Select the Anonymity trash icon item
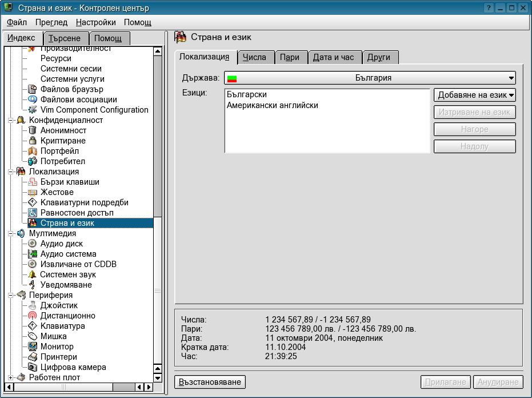532x398 pixels. click(x=33, y=130)
